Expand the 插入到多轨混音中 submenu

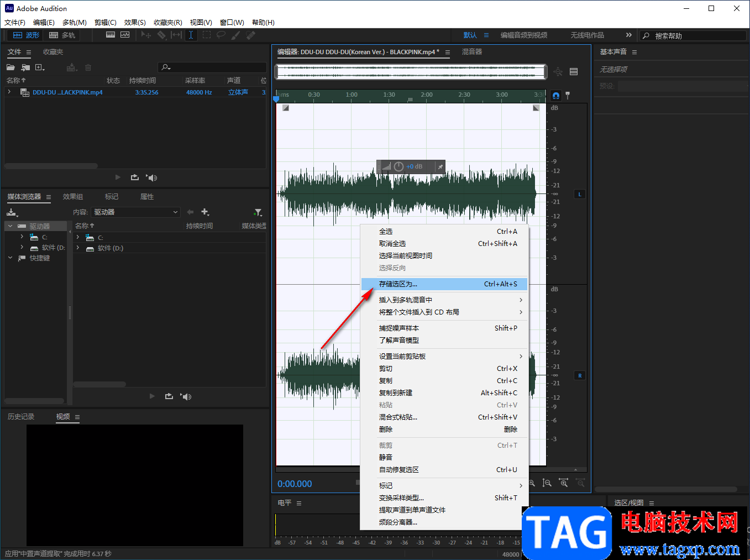point(444,300)
